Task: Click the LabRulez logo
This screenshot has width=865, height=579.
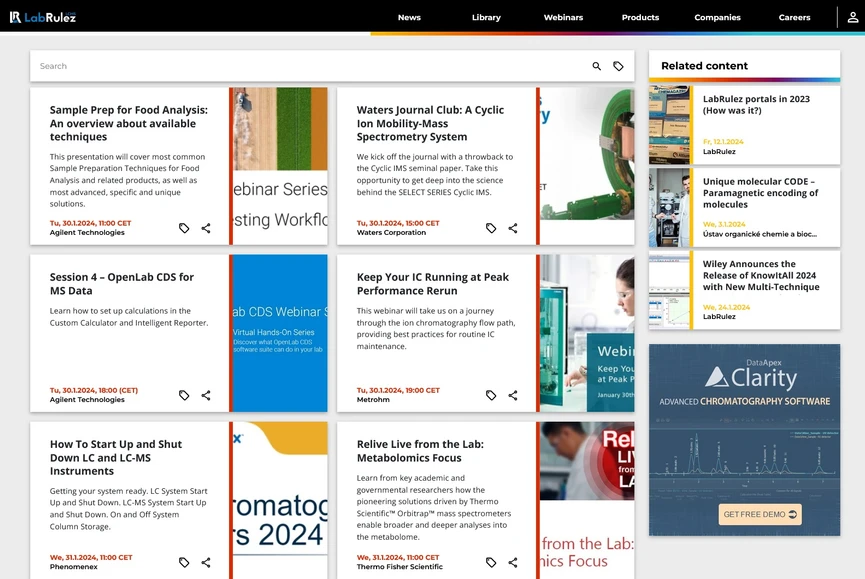Action: pos(42,17)
